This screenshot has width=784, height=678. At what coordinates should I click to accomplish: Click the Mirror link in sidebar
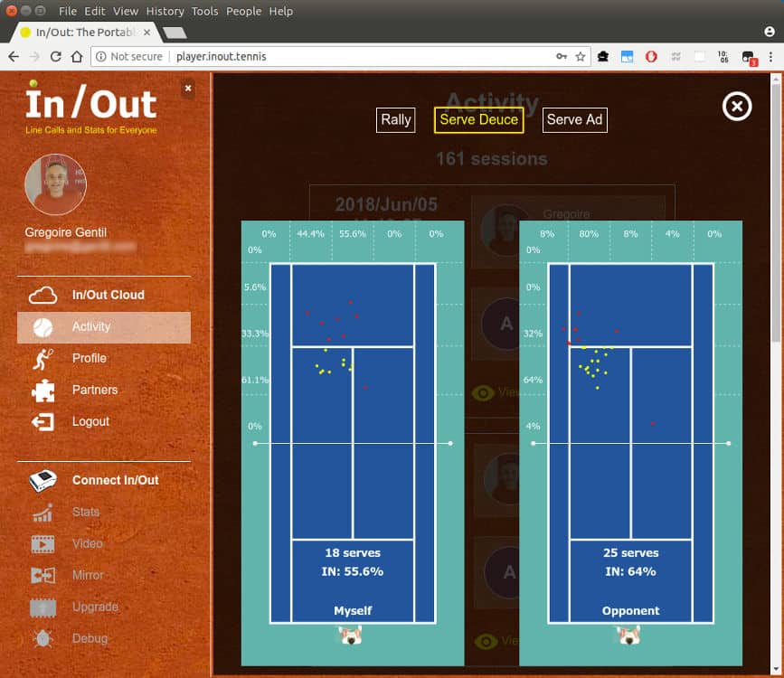[88, 576]
